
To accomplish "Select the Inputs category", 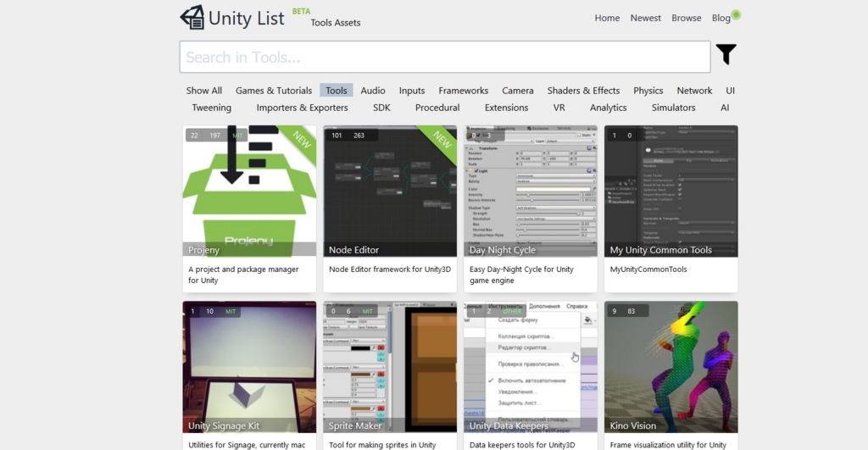I will [412, 90].
